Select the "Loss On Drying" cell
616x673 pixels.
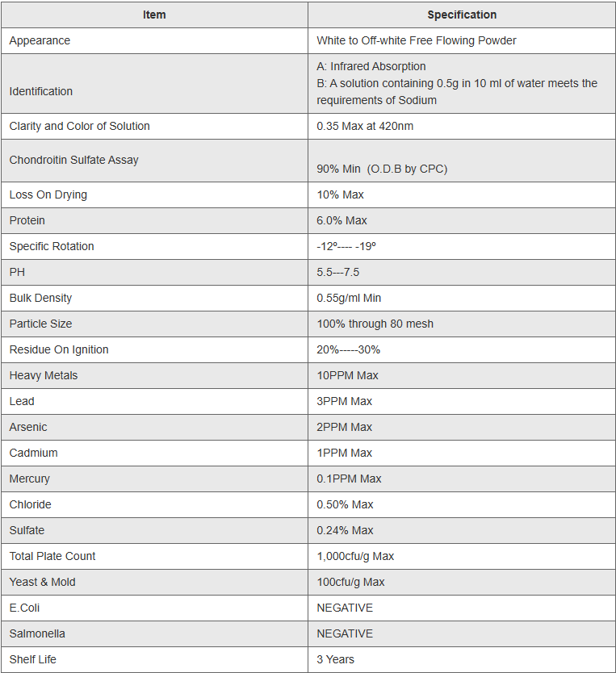pos(48,194)
